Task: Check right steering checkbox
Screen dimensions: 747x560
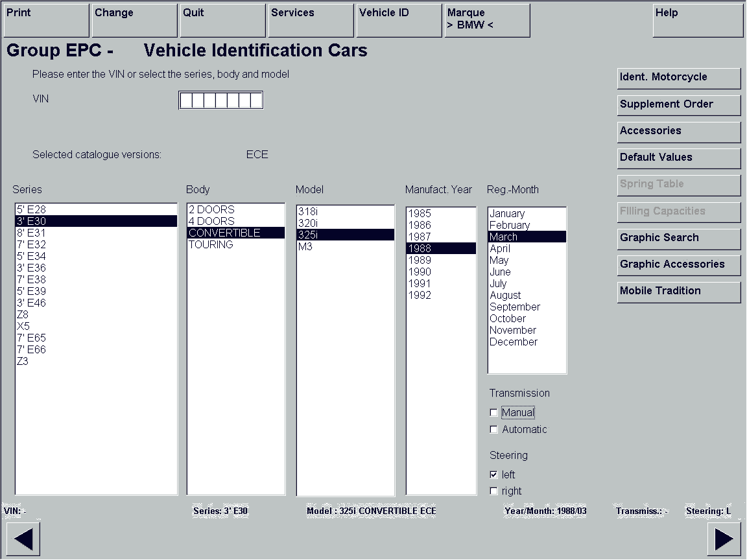Action: [493, 491]
